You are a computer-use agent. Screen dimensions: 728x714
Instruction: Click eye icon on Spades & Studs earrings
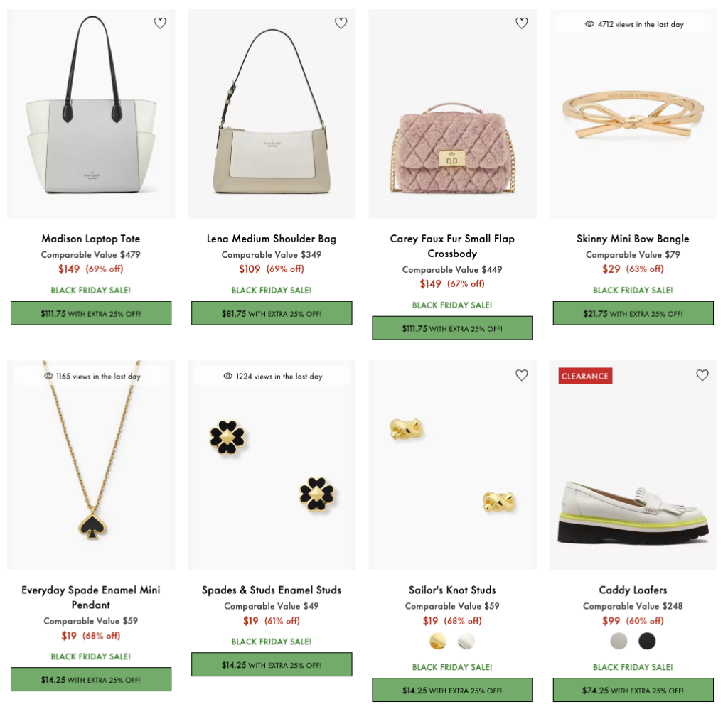(228, 376)
